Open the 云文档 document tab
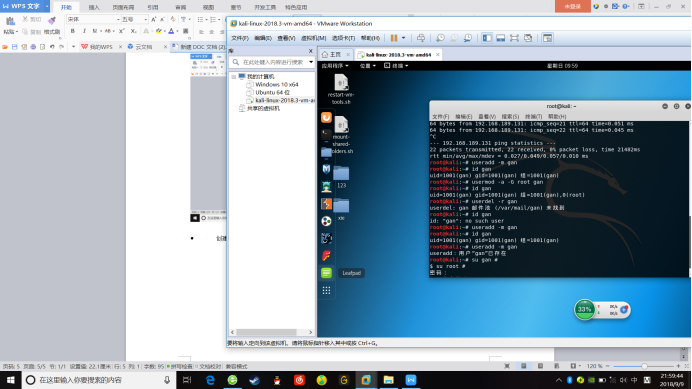This screenshot has height=389, width=692. coord(143,47)
